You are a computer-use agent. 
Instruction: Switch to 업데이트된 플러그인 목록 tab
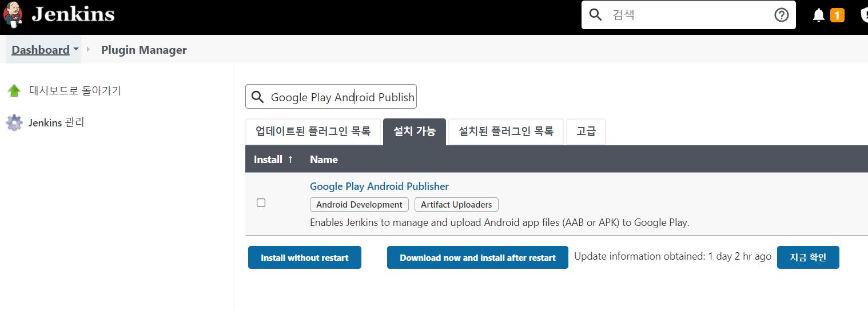(313, 132)
